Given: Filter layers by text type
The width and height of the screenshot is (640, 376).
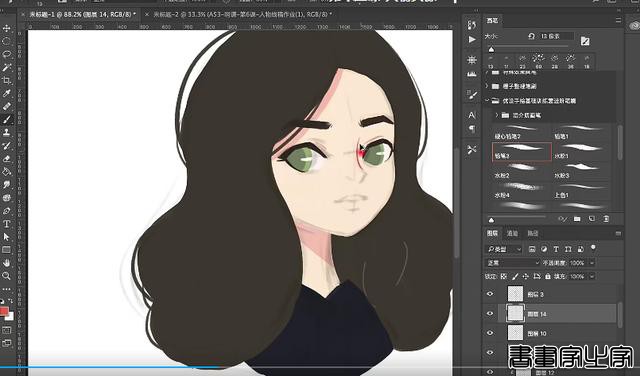Looking at the screenshot, I should click(556, 249).
